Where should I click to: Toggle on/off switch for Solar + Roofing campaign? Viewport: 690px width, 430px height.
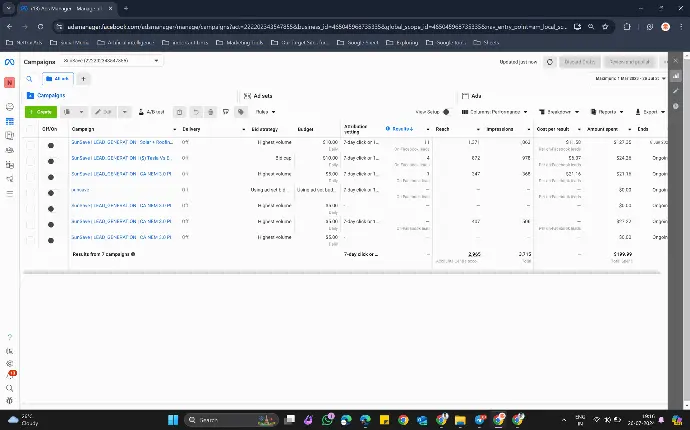[51, 145]
